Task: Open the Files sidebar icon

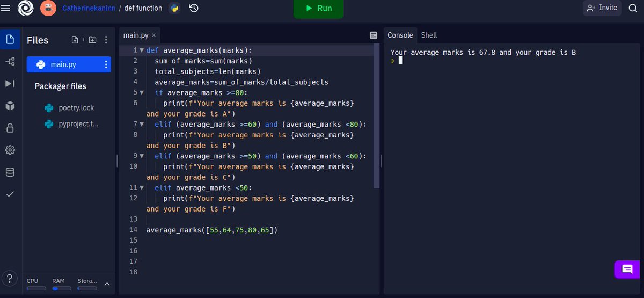Action: [9, 39]
